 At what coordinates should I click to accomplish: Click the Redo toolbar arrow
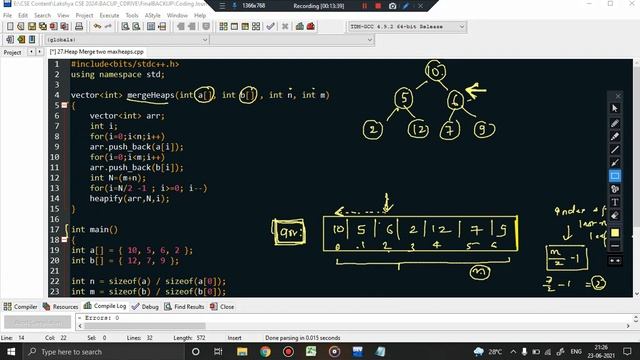click(x=108, y=26)
